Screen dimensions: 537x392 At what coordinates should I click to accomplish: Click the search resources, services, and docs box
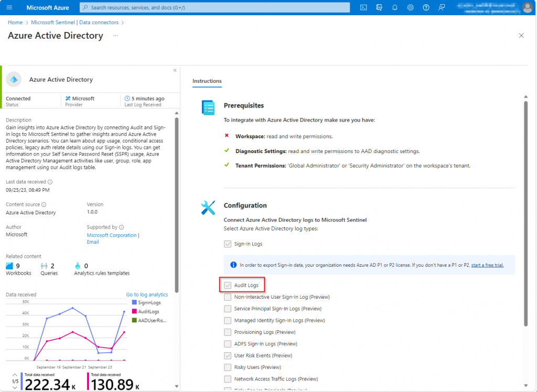[x=215, y=7]
